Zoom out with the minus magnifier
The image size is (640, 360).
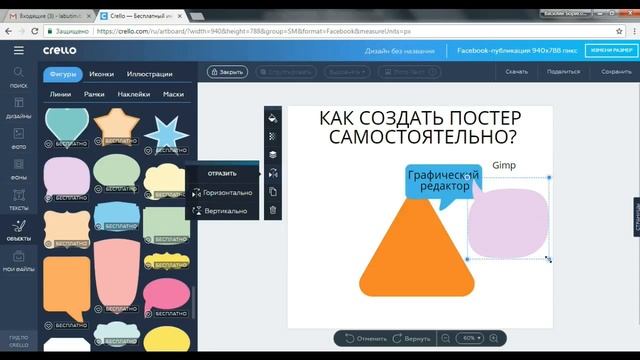446,338
